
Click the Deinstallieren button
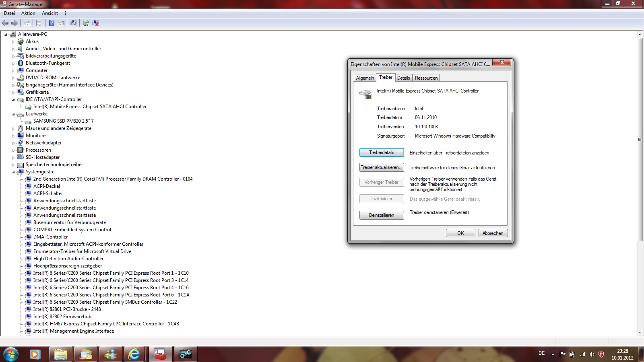pyautogui.click(x=381, y=215)
